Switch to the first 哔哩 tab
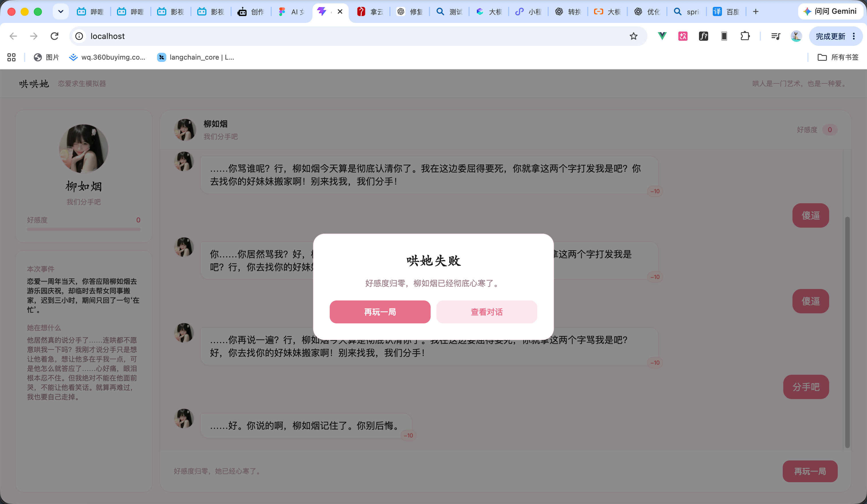The width and height of the screenshot is (867, 504). 90,12
